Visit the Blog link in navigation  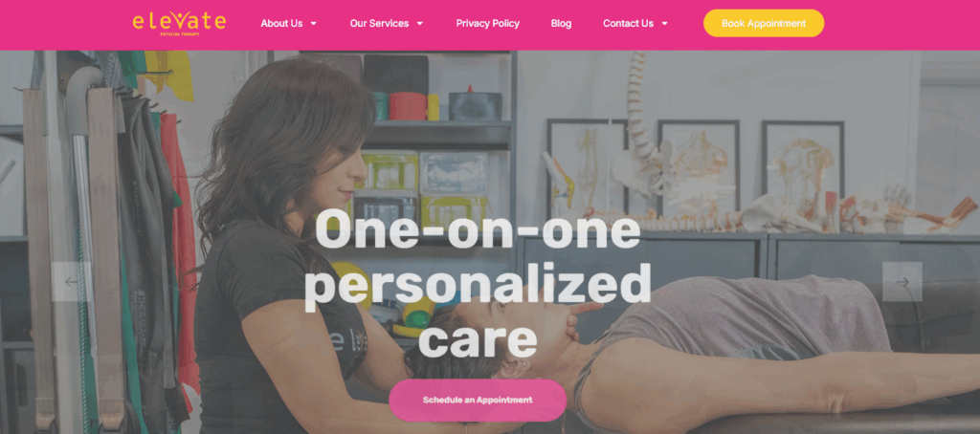pyautogui.click(x=561, y=24)
